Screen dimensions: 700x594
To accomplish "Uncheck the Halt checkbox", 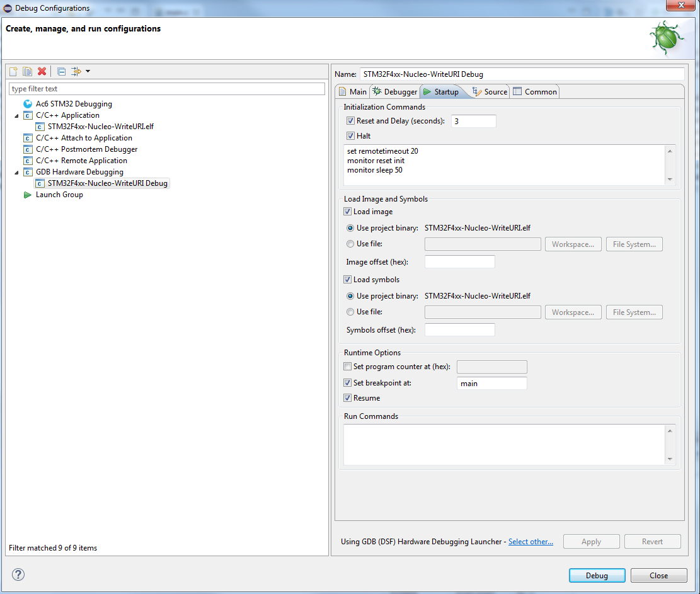I will pyautogui.click(x=350, y=136).
